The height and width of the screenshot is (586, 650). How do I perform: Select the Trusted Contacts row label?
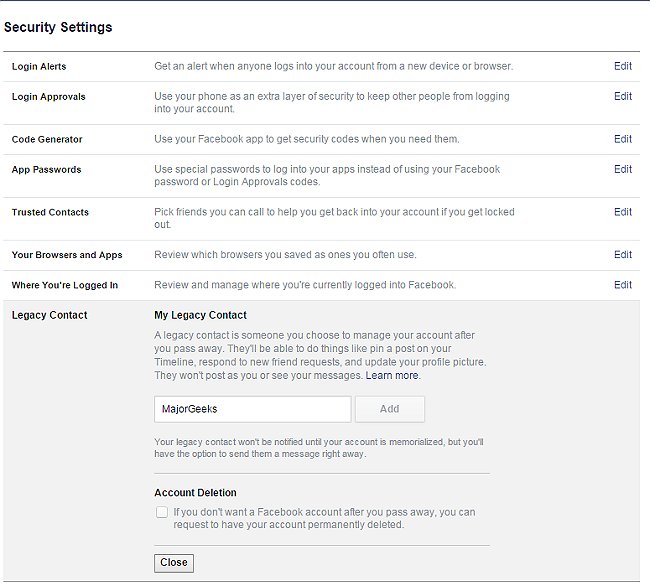[50, 212]
